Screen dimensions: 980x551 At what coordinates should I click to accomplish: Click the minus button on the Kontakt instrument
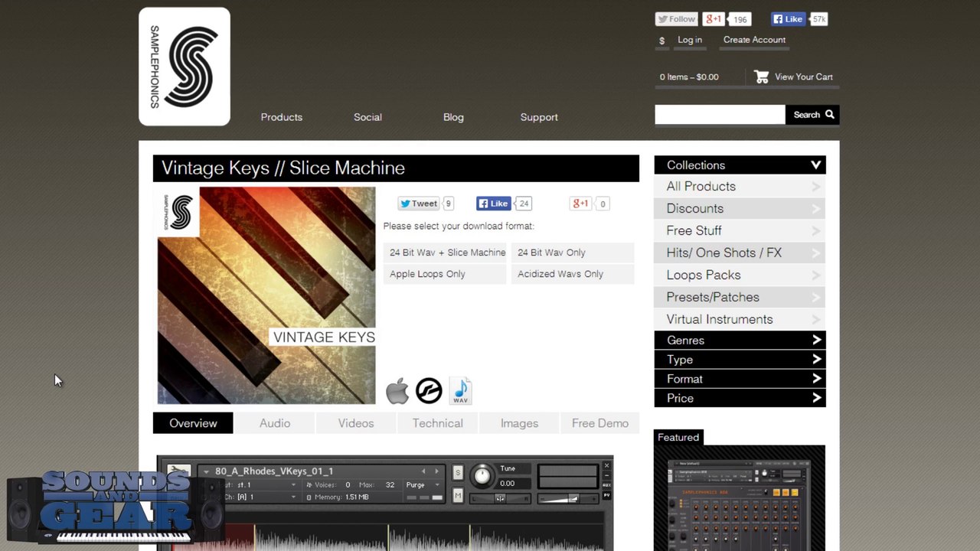pos(606,475)
